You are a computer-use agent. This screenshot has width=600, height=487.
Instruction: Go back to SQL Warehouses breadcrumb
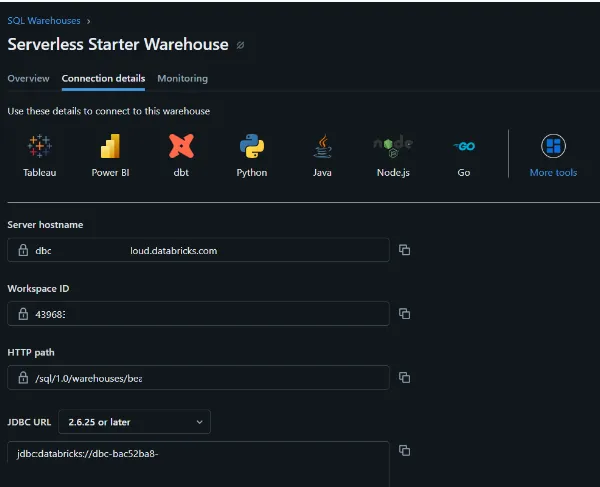pos(44,21)
